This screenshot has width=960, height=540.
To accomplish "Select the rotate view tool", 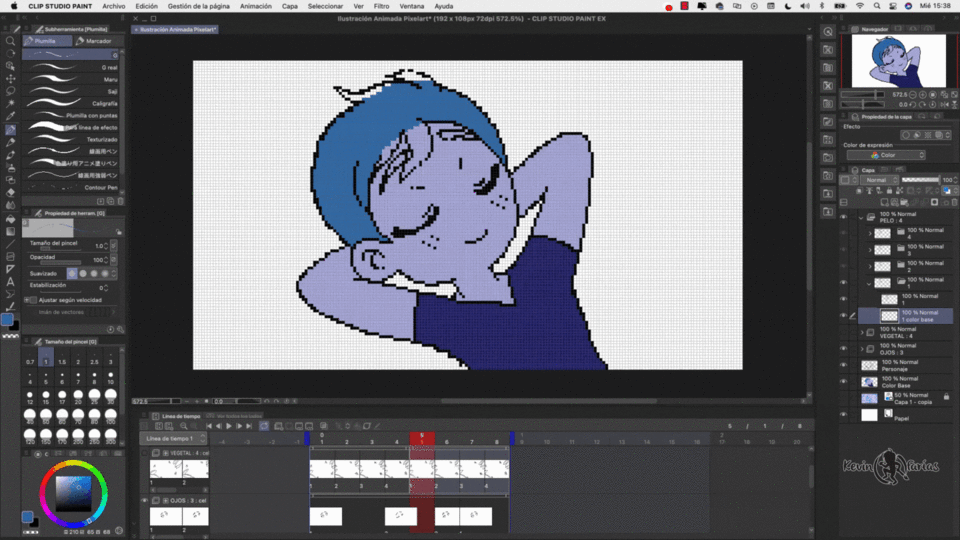I will tap(10, 53).
